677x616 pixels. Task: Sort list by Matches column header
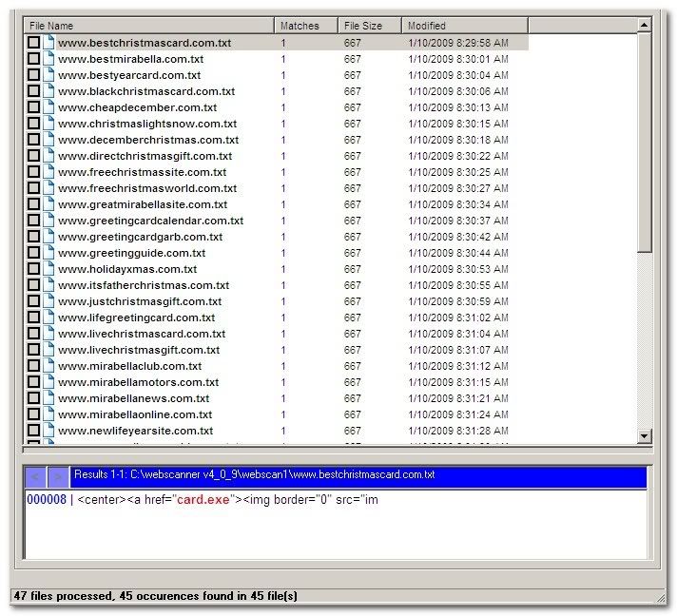306,26
